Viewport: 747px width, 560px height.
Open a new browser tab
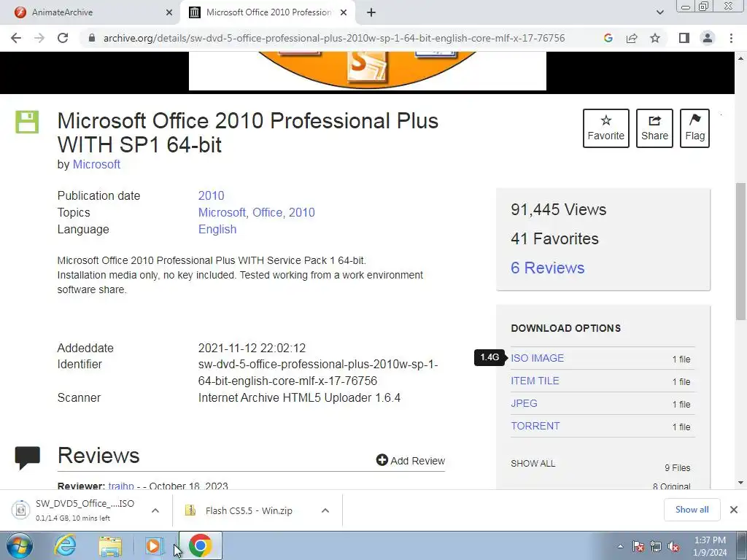371,12
